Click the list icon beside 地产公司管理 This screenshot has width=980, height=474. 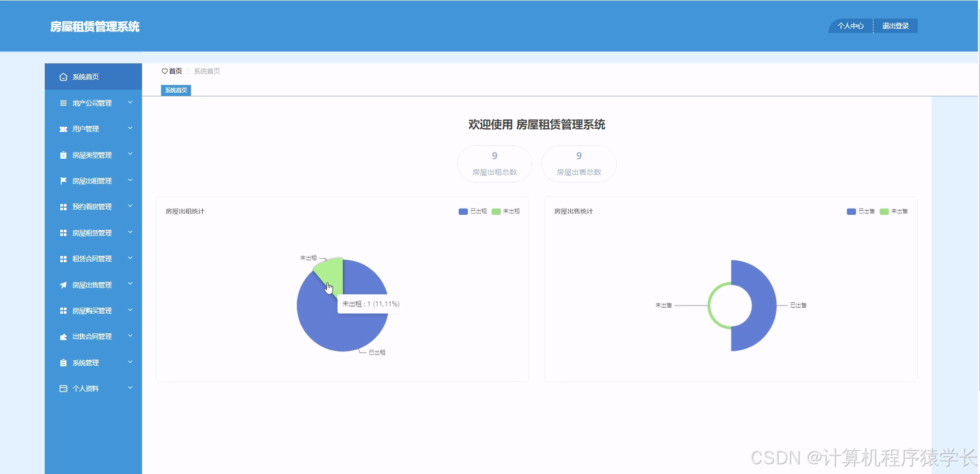63,103
